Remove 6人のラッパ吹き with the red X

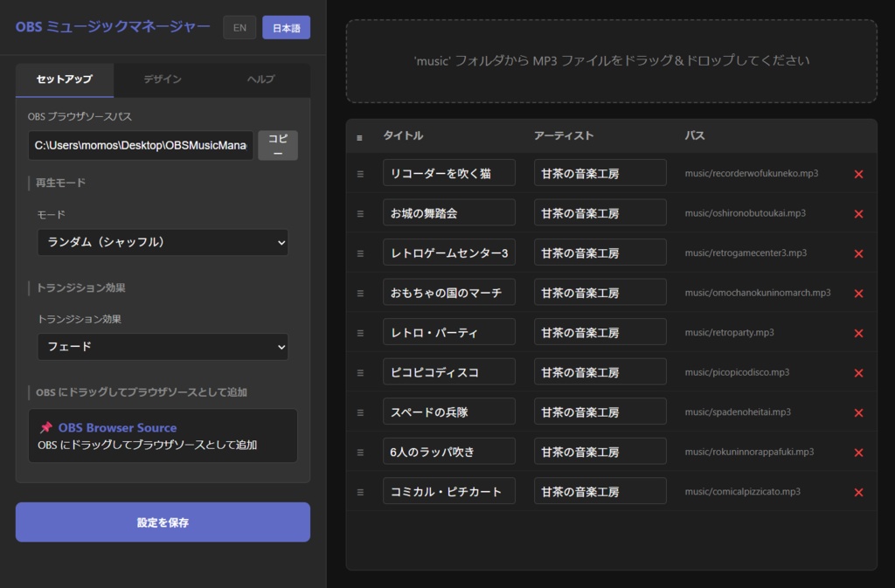point(857,452)
